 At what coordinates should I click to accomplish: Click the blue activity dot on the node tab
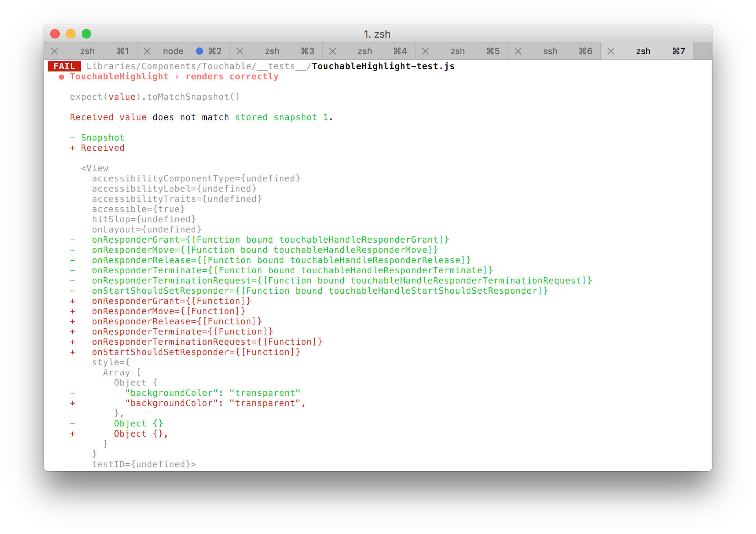coord(199,51)
